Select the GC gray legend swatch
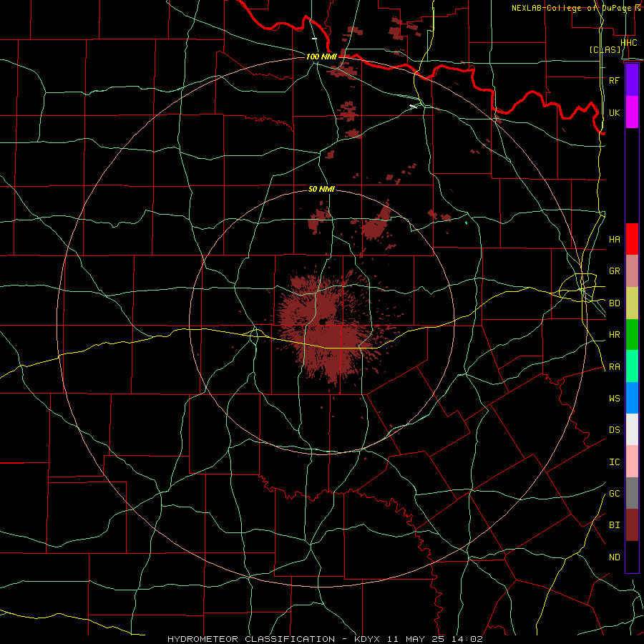The width and height of the screenshot is (644, 644). tap(632, 493)
